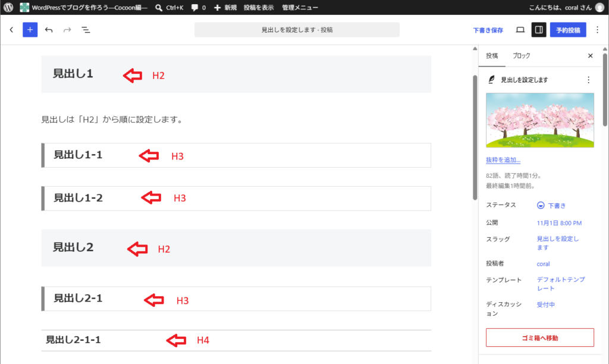Image resolution: width=609 pixels, height=364 pixels.
Task: Toggle the blue block inserter plus button
Action: coord(30,30)
